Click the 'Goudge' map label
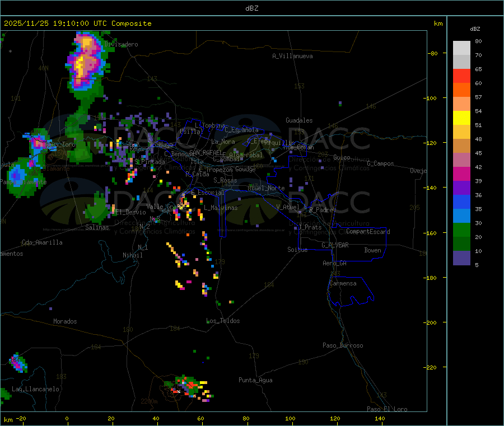Screen dimensions: 504x426 point(245,169)
